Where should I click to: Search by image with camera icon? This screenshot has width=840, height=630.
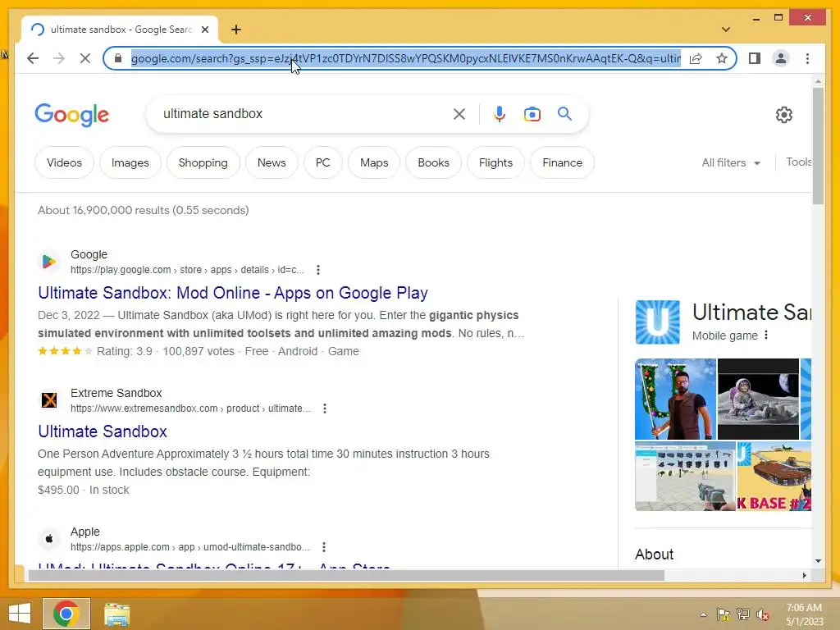coord(532,114)
